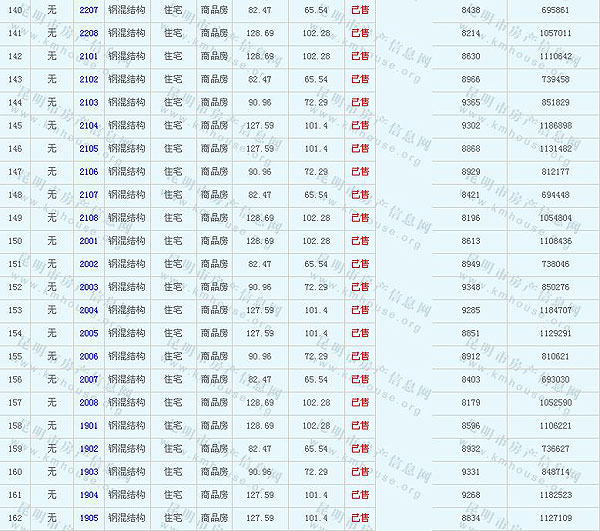Select row number 150 cell
Viewport: 600px width, 531px height.
14,241
